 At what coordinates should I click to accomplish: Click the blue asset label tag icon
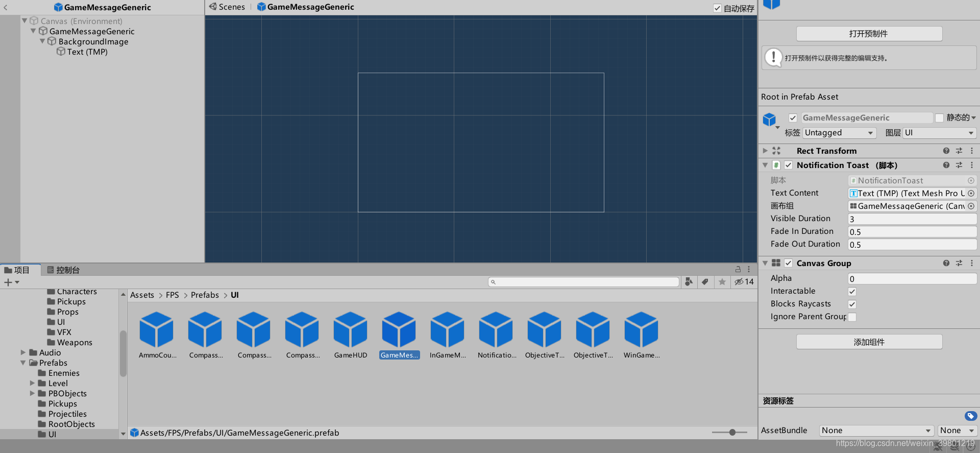click(x=971, y=416)
